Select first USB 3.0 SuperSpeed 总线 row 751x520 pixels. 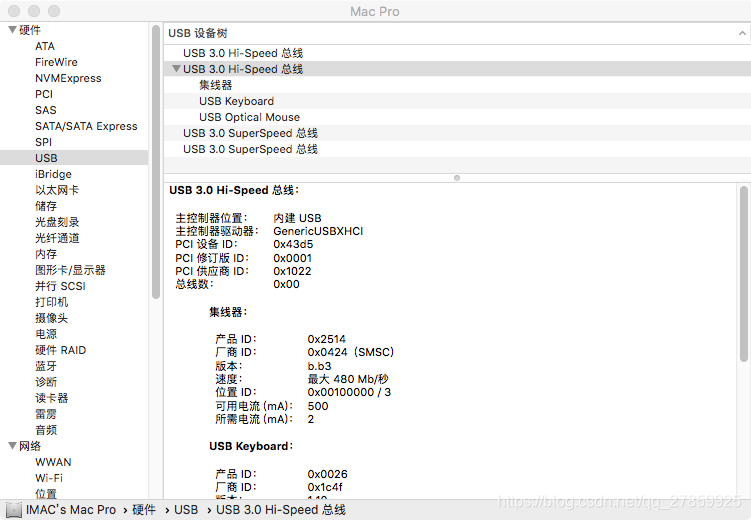pyautogui.click(x=457, y=133)
